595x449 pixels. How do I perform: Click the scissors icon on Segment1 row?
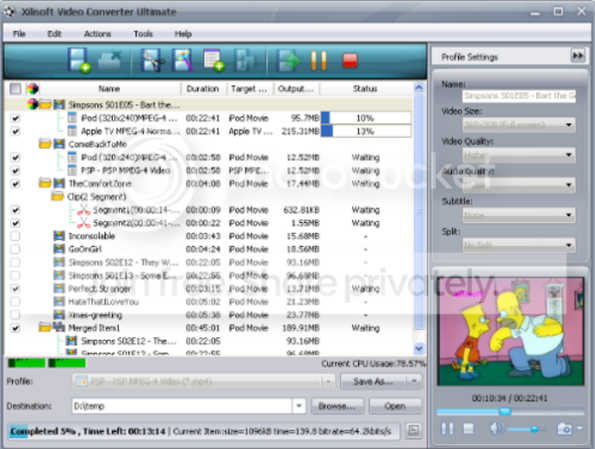click(83, 210)
